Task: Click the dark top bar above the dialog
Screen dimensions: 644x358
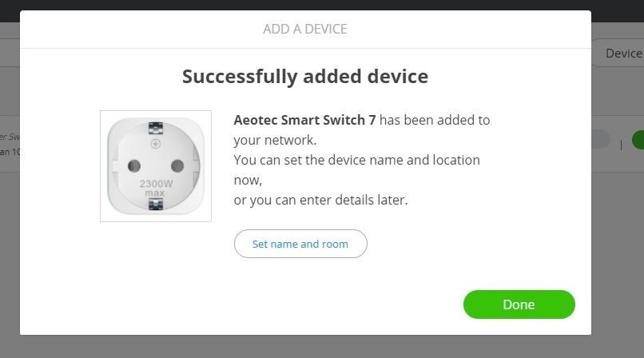Action: pyautogui.click(x=320, y=5)
